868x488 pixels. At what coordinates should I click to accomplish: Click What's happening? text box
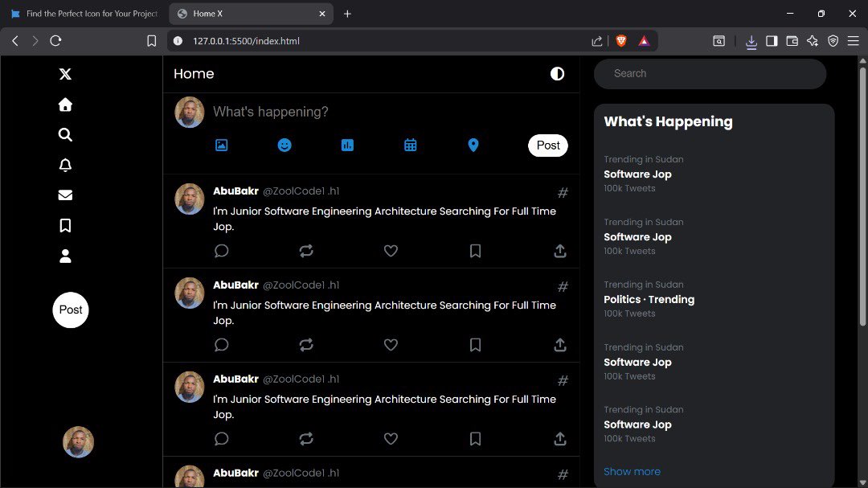coord(391,112)
